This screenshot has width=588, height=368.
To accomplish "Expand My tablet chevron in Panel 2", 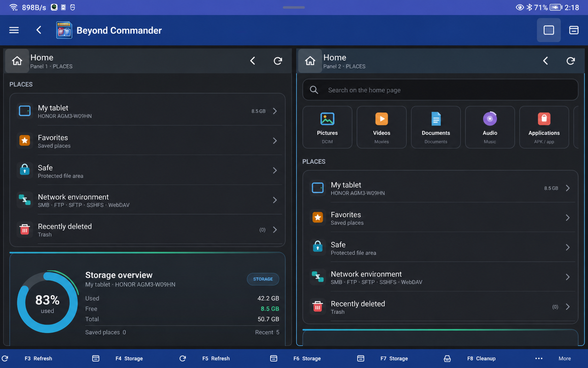I will [x=568, y=188].
